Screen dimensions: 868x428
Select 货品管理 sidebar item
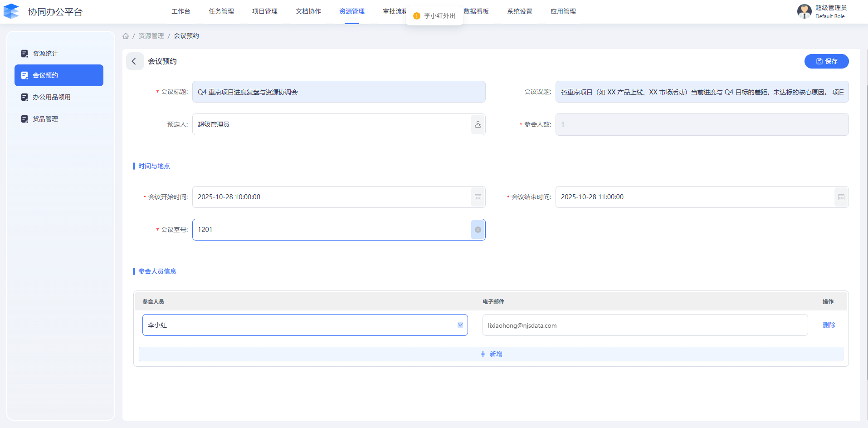point(45,119)
